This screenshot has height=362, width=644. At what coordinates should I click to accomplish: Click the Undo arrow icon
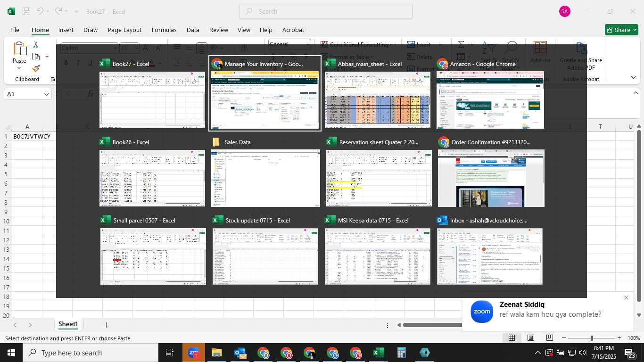click(40, 11)
